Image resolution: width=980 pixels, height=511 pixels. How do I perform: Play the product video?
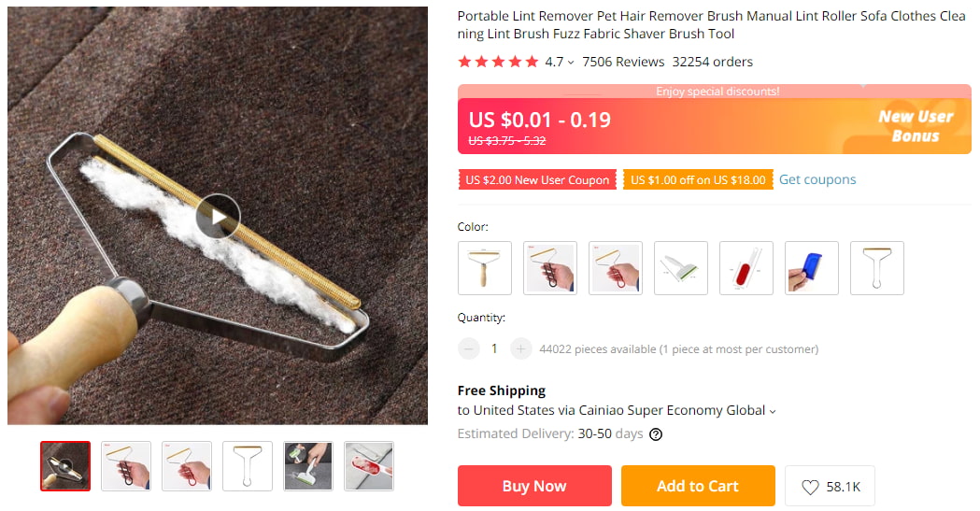point(218,217)
